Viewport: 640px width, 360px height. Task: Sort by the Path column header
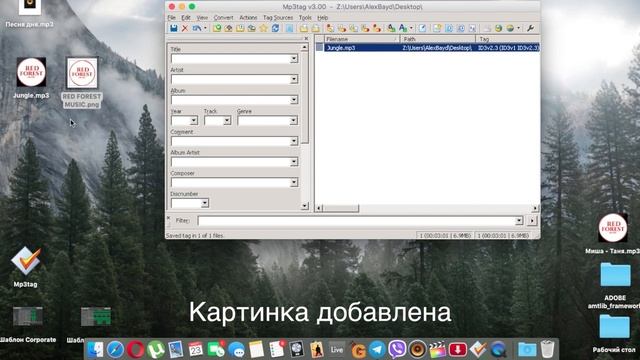point(438,39)
